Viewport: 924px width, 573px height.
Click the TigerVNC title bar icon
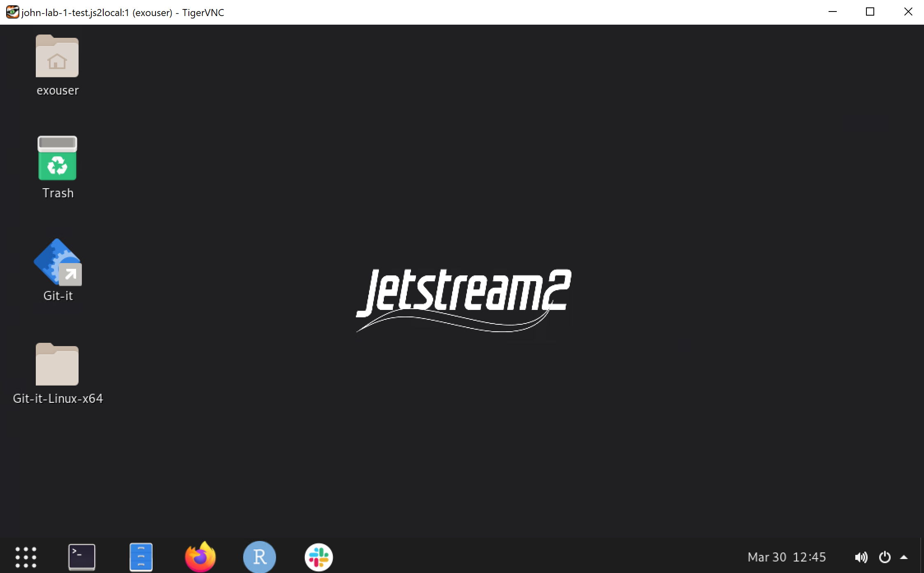pyautogui.click(x=12, y=12)
